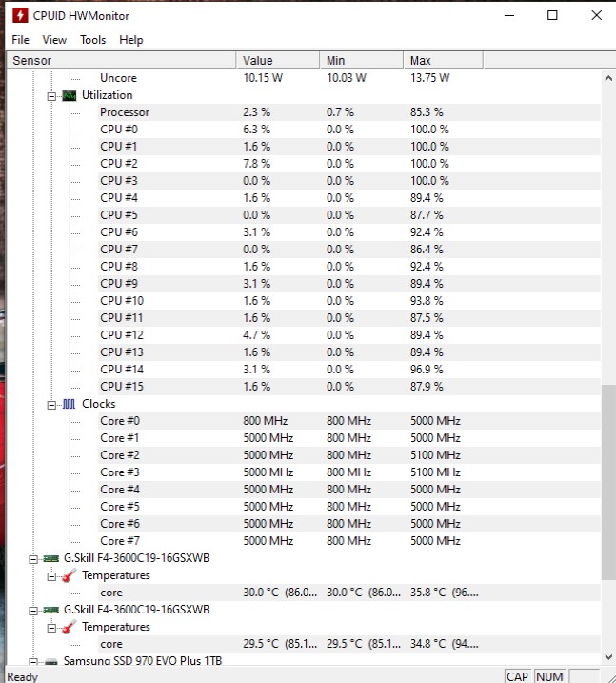Click the Samsung SSD drive icon
Viewport: 616px width, 683px height.
coord(50,662)
